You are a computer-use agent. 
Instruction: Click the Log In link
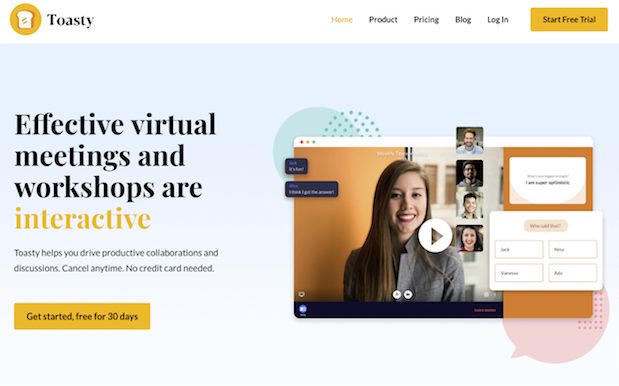point(498,19)
